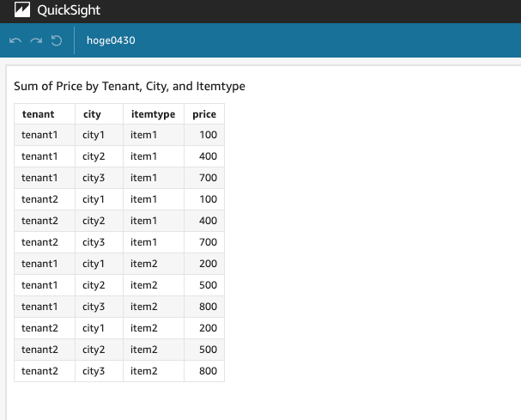Click the QuickSight logo icon

[x=22, y=9]
